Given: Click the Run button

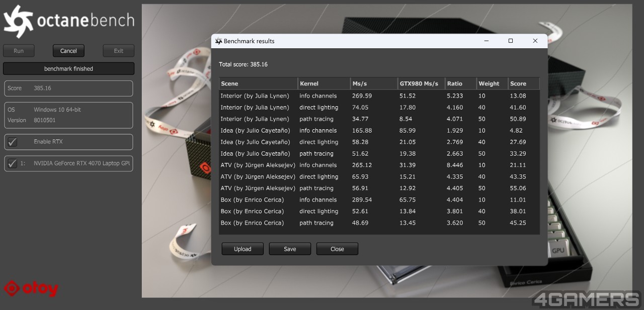Looking at the screenshot, I should (19, 51).
